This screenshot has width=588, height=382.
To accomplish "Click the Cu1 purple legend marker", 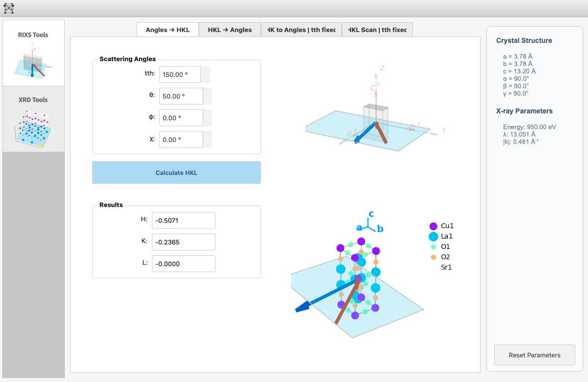I will pos(433,226).
